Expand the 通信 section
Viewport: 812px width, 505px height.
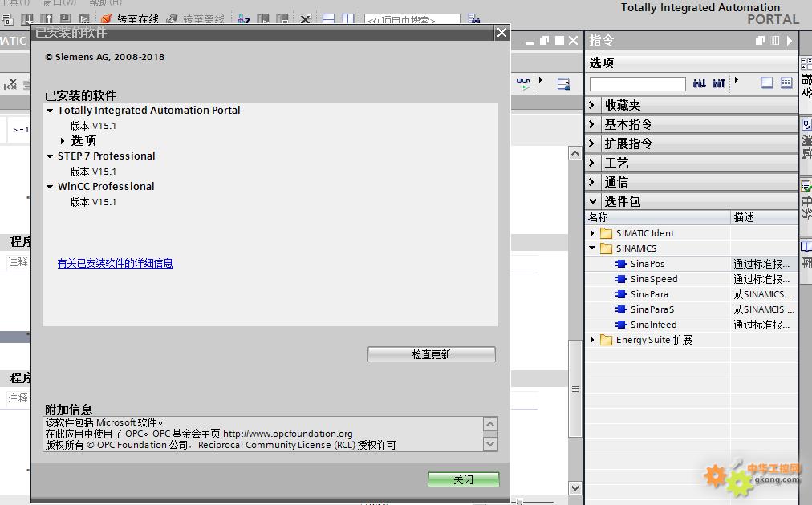[x=592, y=182]
